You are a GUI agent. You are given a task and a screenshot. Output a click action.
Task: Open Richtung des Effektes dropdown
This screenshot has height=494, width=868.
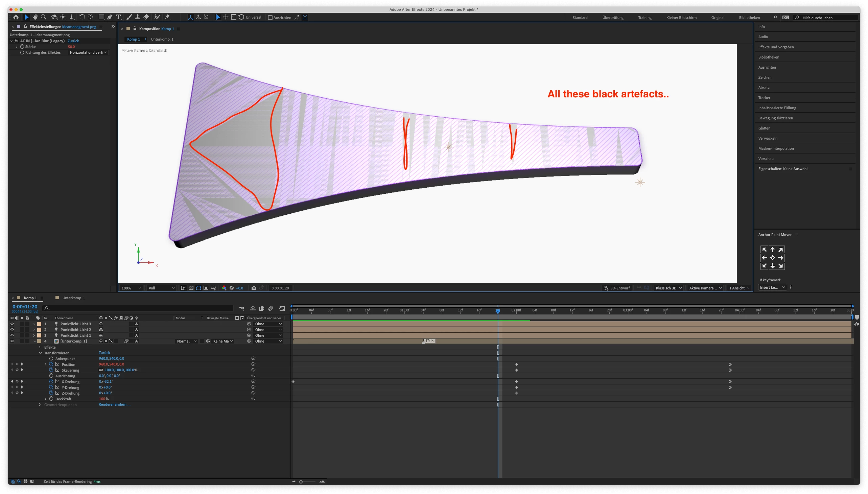tap(88, 52)
